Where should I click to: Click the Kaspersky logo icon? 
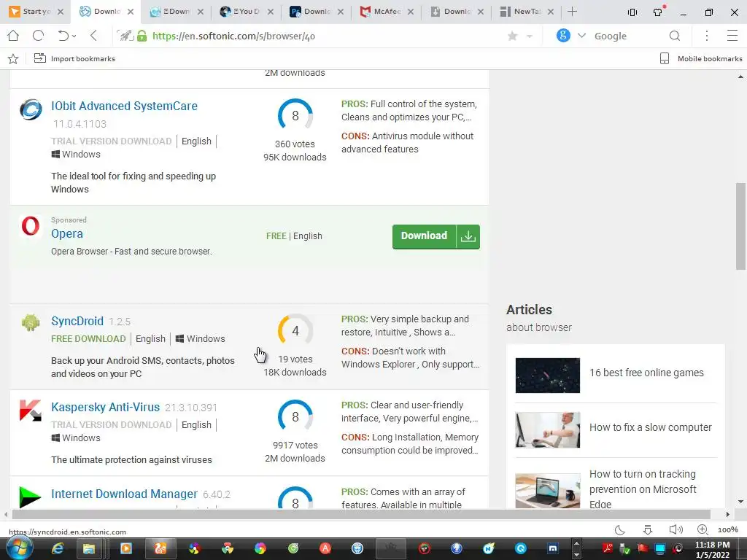coord(31,411)
